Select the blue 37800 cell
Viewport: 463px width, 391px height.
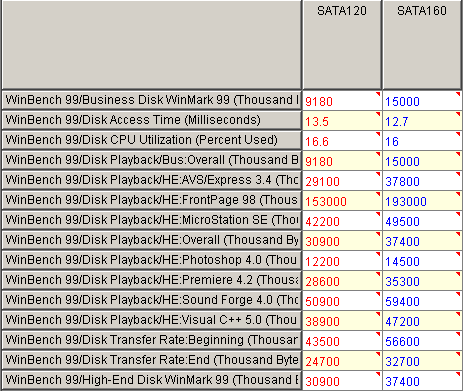coord(422,180)
